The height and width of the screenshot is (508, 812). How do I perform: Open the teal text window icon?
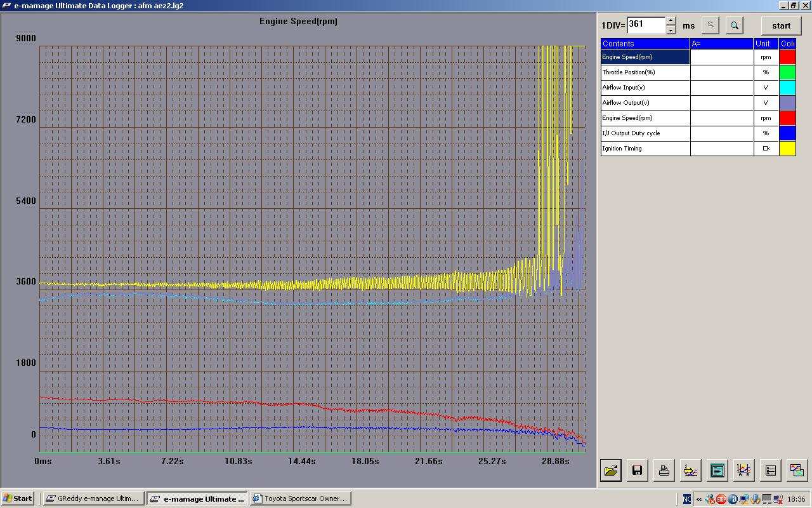pyautogui.click(x=717, y=470)
